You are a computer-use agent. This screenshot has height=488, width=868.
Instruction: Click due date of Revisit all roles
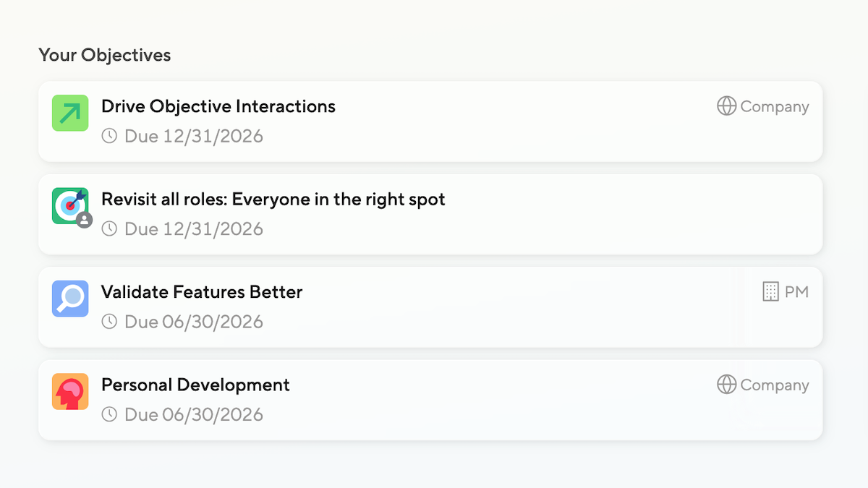193,229
